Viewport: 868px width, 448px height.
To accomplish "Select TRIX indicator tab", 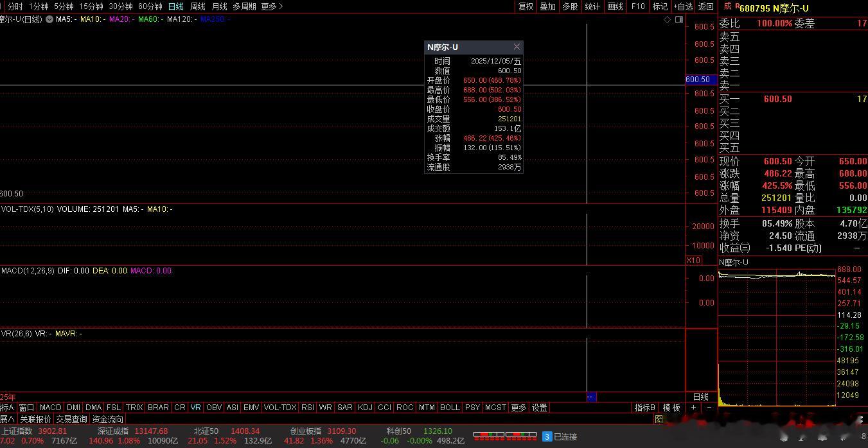I will click(x=134, y=408).
